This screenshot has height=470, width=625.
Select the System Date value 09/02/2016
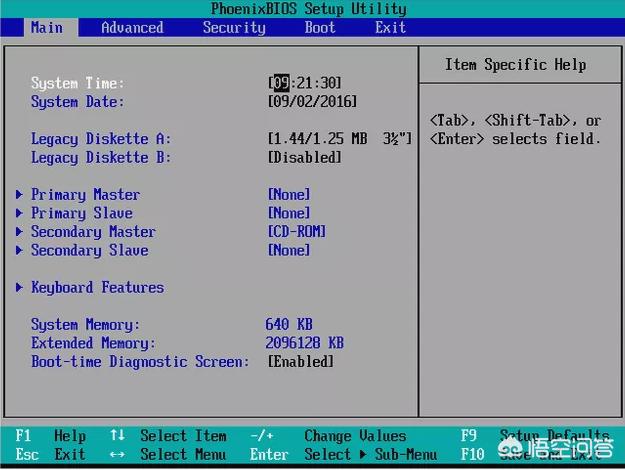point(312,102)
